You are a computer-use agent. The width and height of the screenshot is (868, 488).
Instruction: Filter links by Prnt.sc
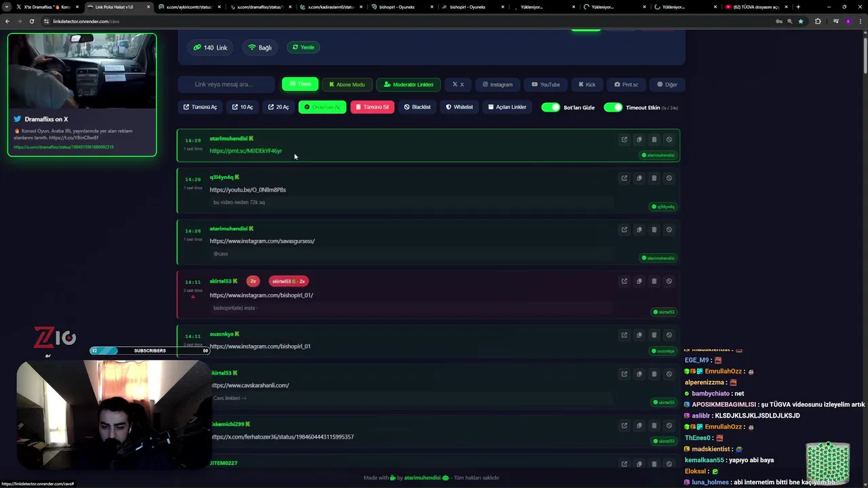click(x=626, y=85)
